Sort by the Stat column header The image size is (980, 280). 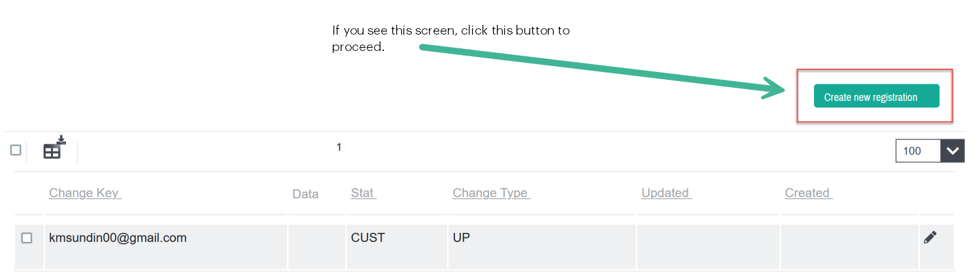coord(363,193)
